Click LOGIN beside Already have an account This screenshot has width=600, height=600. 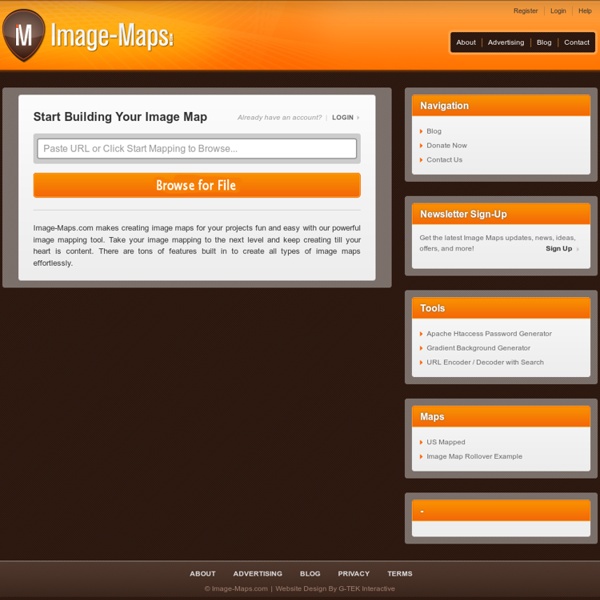tap(342, 117)
